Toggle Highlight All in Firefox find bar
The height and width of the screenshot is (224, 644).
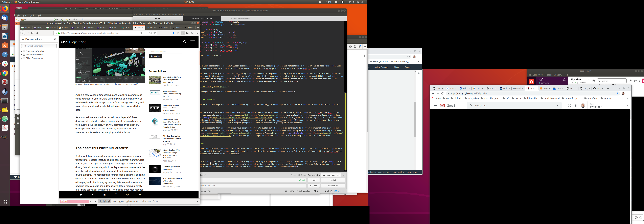pyautogui.click(x=105, y=201)
